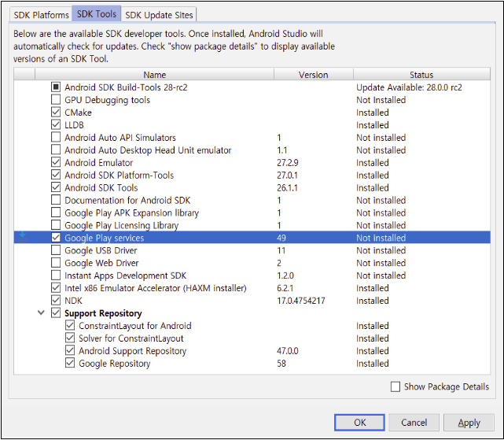
Task: Click the Name column header
Action: click(x=155, y=75)
